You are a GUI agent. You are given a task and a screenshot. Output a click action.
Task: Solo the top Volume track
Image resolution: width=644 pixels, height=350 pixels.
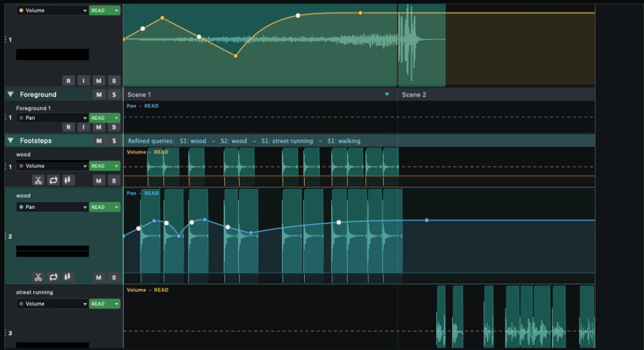point(114,81)
